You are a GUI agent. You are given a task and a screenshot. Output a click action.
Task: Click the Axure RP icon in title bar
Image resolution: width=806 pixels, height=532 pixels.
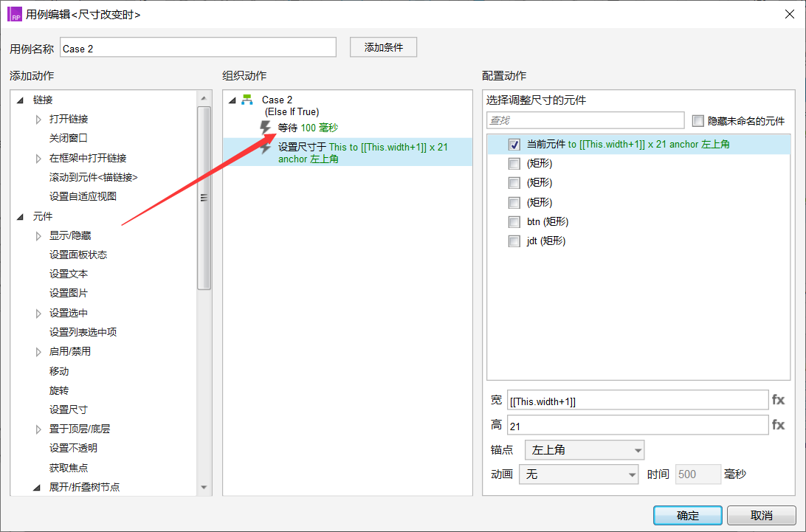tap(14, 14)
